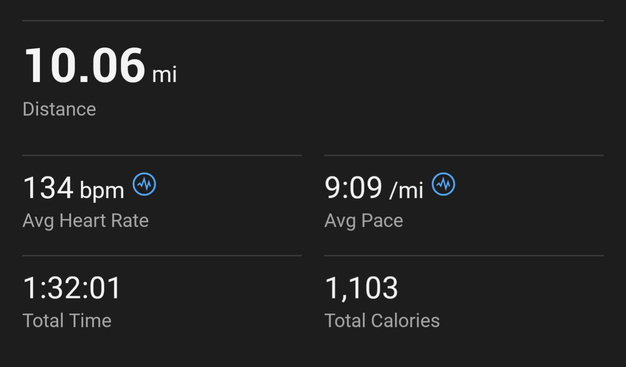626x367 pixels.
Task: Select the 1,103 calories value
Action: [362, 288]
